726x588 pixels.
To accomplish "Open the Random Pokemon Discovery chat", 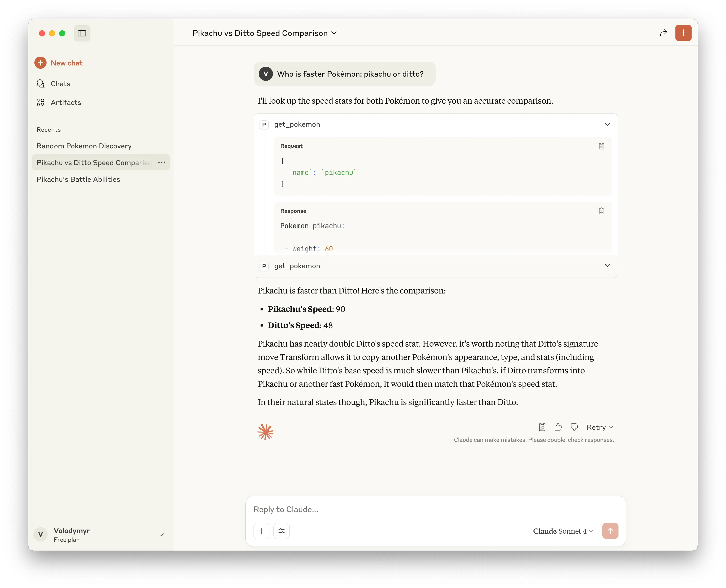I will [x=84, y=146].
